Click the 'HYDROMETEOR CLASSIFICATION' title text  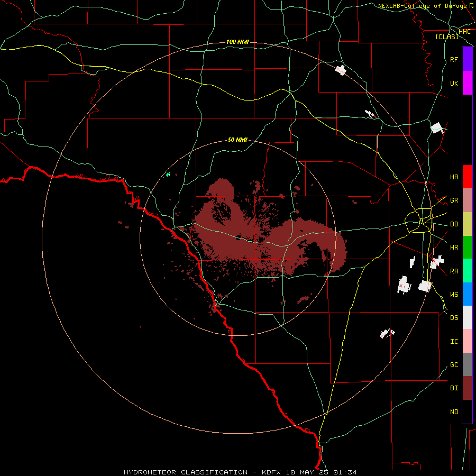186,472
